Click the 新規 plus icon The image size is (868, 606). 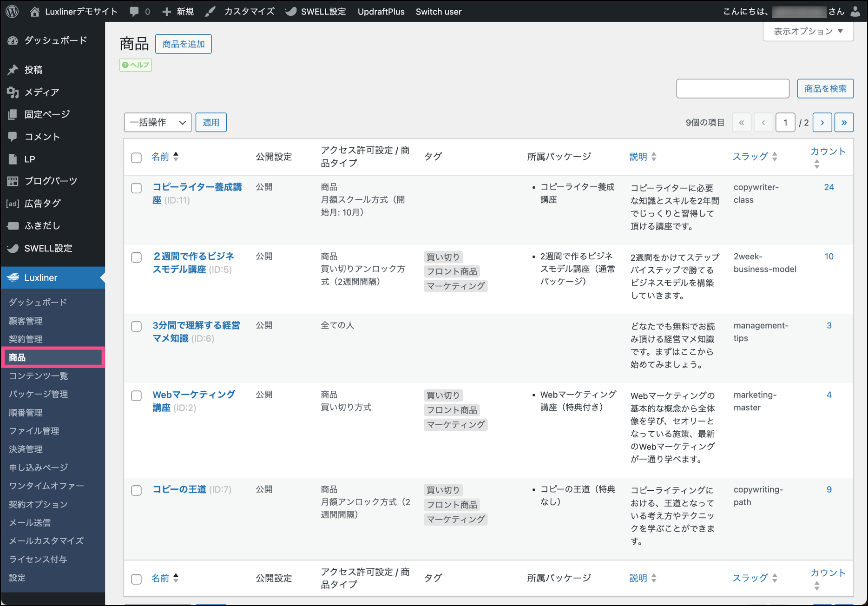tap(166, 12)
